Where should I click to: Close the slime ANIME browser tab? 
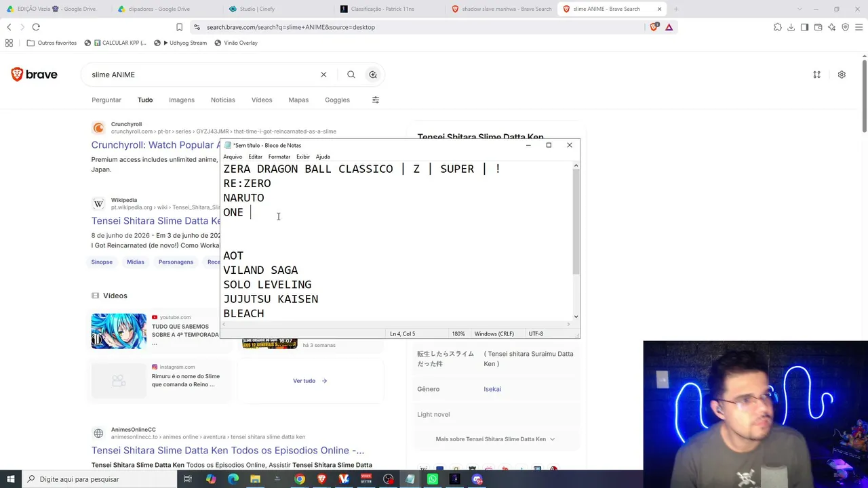659,9
